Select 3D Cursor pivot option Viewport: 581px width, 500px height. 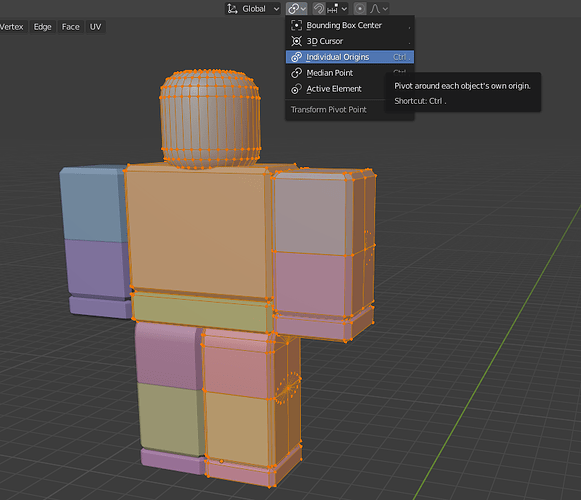point(350,41)
